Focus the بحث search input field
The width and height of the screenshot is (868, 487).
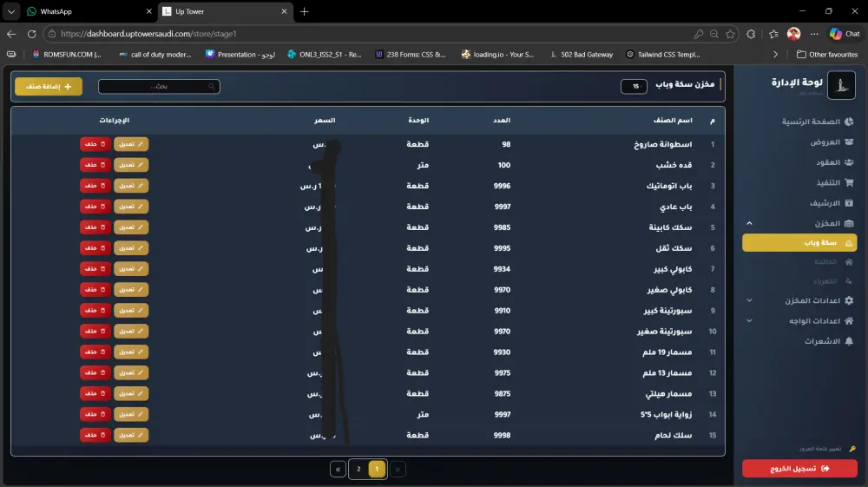[159, 86]
